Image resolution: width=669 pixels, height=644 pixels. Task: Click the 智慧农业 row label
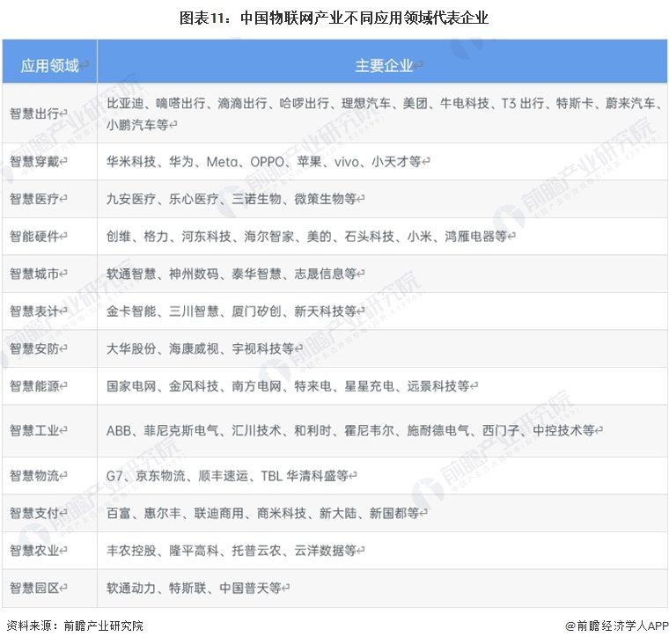coord(34,551)
